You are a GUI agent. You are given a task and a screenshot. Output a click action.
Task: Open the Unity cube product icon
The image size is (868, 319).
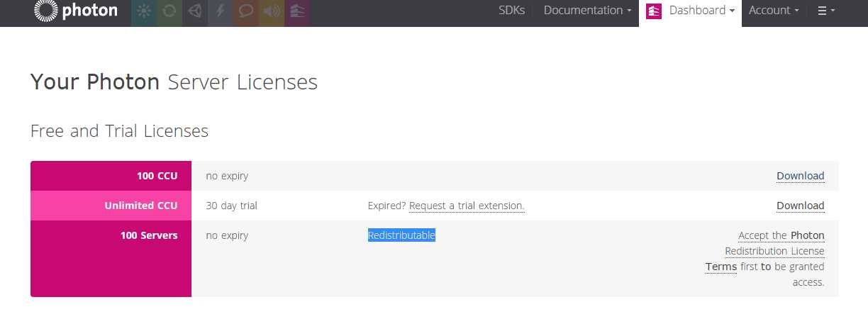coord(195,11)
